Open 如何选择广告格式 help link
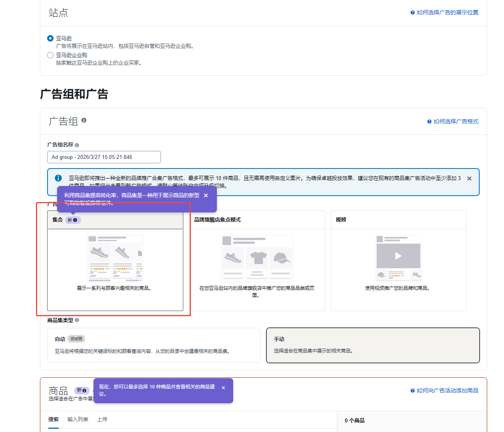 tap(455, 121)
